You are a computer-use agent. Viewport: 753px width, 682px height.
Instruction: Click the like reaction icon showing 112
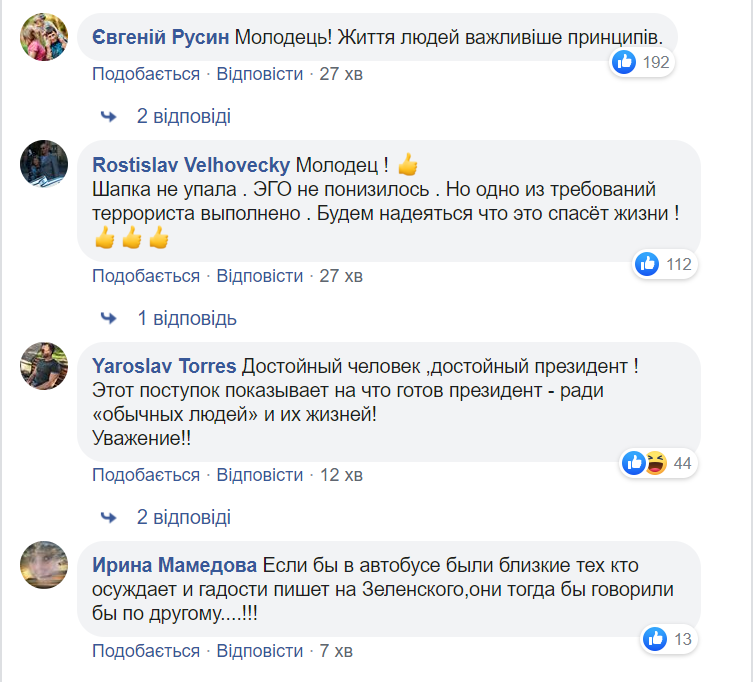[648, 264]
